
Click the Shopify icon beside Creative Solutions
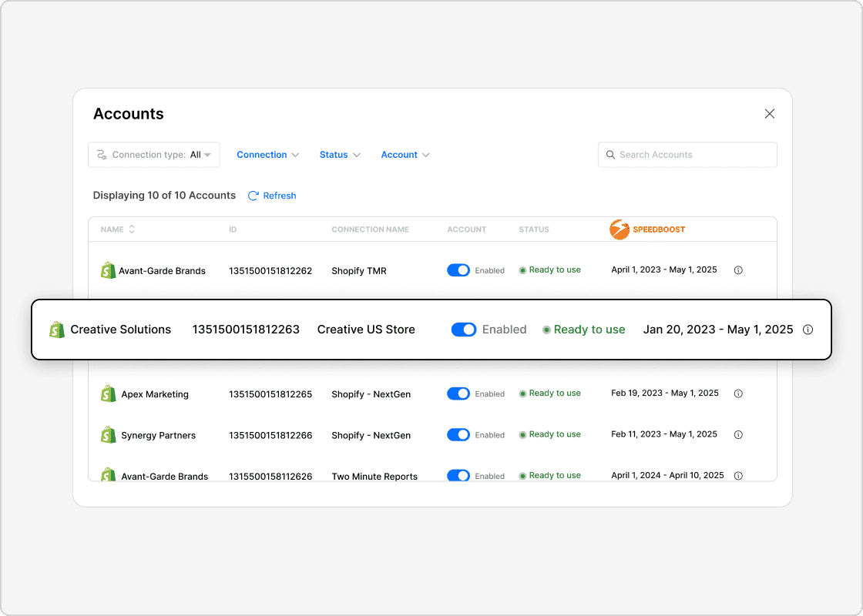pyautogui.click(x=56, y=329)
